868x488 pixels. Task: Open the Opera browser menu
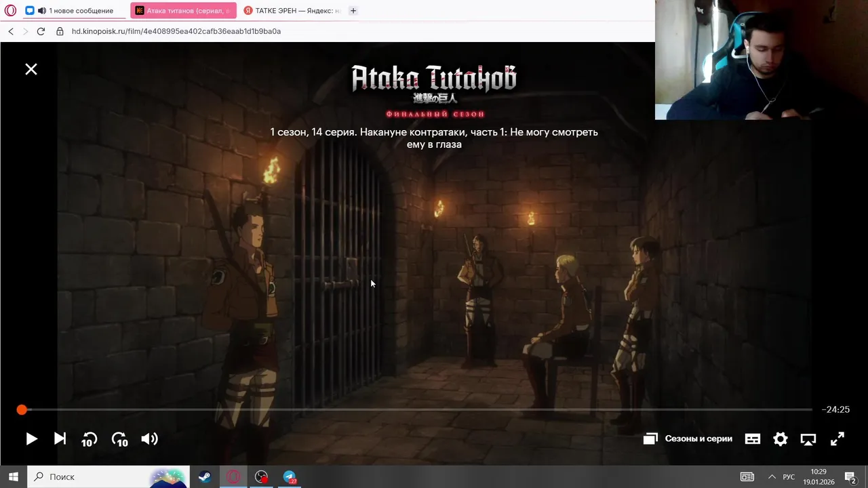tap(10, 10)
